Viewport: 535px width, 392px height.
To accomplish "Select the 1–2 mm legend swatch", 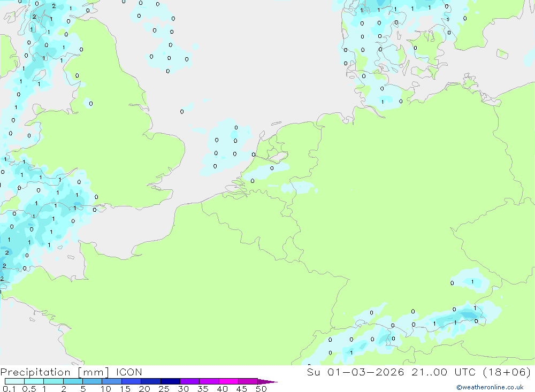I will tap(53, 381).
